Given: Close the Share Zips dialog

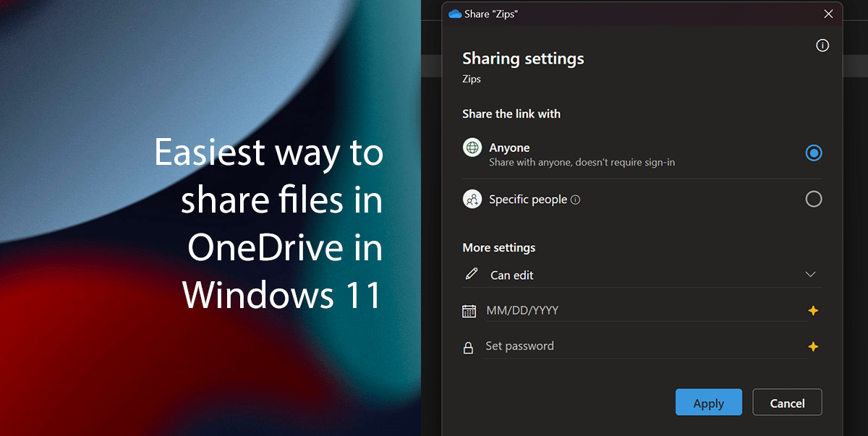Looking at the screenshot, I should pos(828,13).
